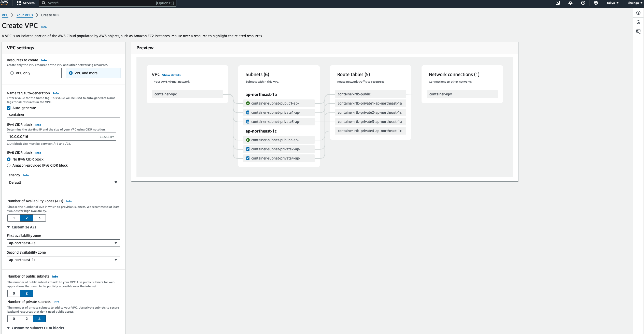Click the green C icon of container-subnet-public2
644x334 pixels.
click(x=248, y=140)
